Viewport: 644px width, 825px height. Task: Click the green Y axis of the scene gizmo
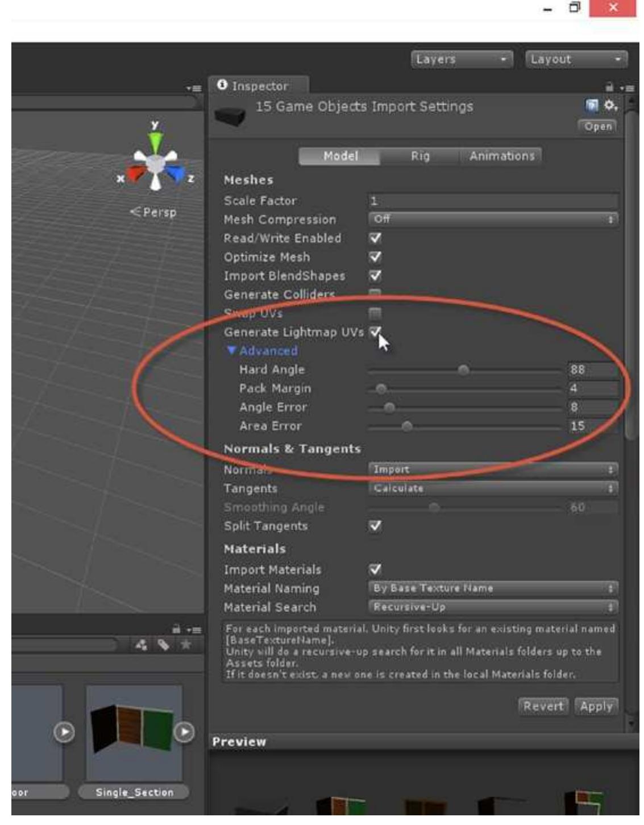pos(156,138)
